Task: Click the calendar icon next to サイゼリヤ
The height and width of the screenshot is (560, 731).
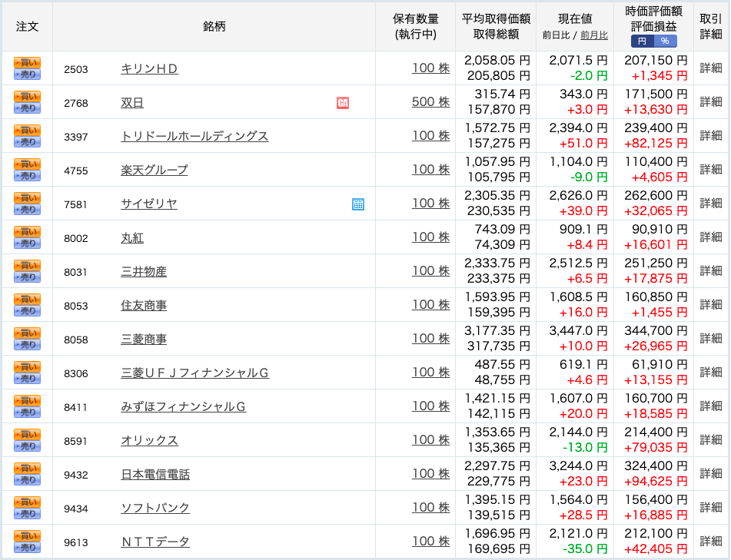Action: point(358,204)
